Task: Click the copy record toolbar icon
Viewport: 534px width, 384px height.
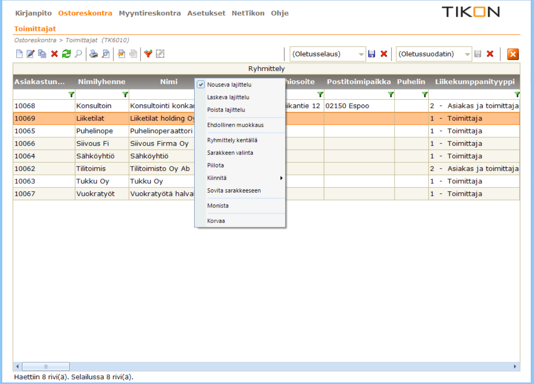Action: click(x=42, y=54)
